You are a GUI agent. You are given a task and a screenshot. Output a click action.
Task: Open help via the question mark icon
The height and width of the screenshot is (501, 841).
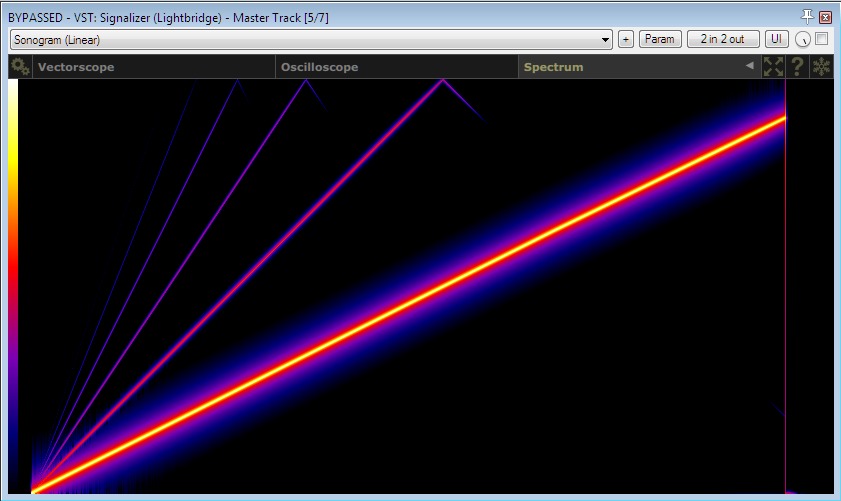click(x=797, y=67)
